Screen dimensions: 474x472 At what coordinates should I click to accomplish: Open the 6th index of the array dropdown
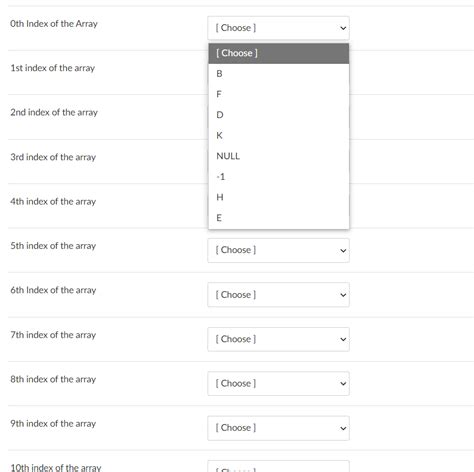(278, 295)
